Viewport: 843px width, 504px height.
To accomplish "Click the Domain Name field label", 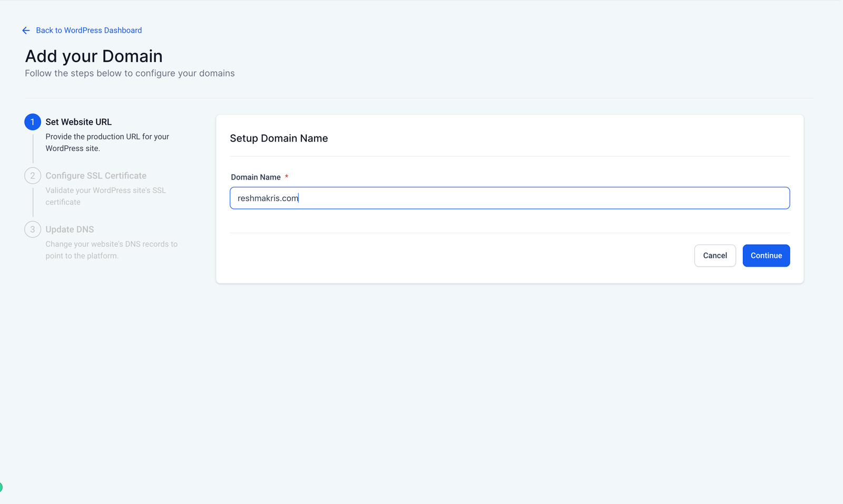I will [256, 177].
